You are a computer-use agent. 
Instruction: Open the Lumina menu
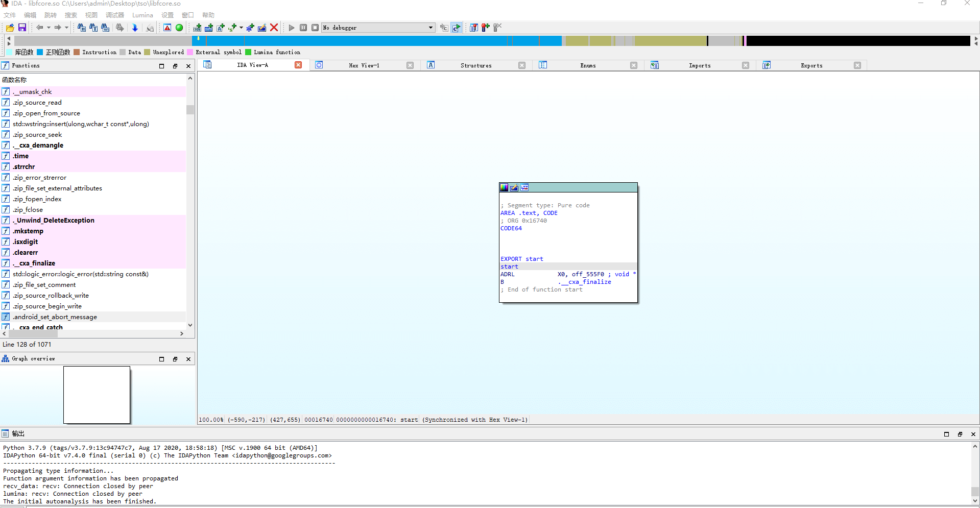[x=142, y=15]
